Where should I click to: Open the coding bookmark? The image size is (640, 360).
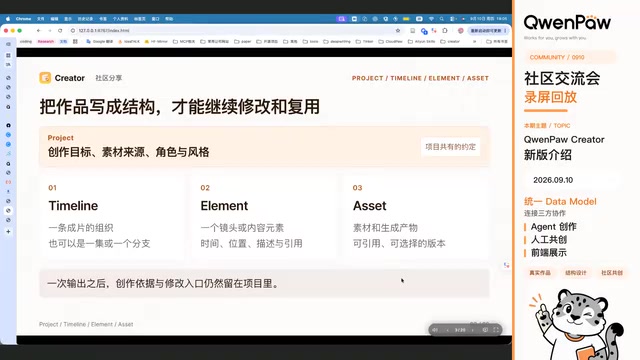point(26,42)
